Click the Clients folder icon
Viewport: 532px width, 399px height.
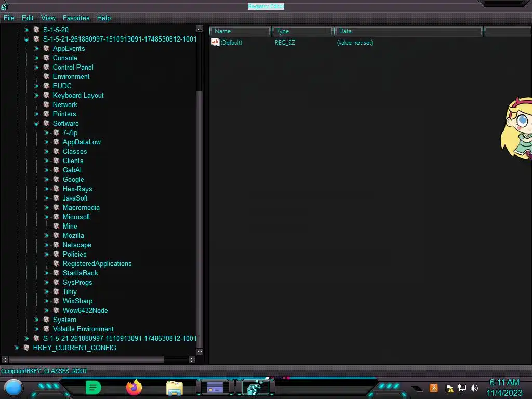(56, 161)
